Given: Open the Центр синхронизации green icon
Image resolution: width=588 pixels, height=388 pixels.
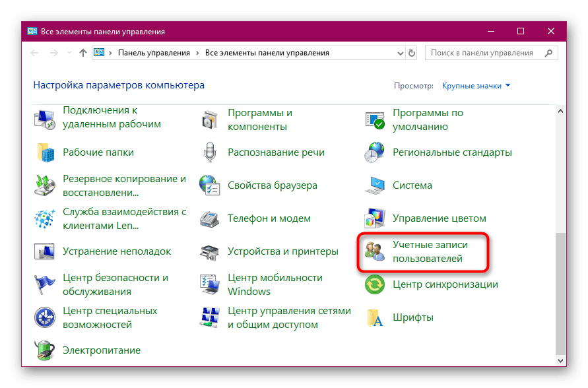Looking at the screenshot, I should [x=375, y=284].
